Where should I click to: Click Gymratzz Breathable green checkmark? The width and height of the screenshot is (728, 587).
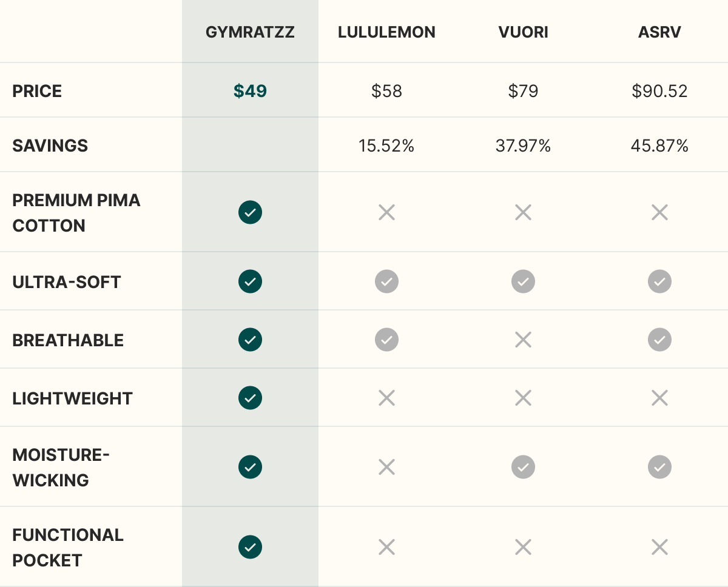(x=250, y=340)
